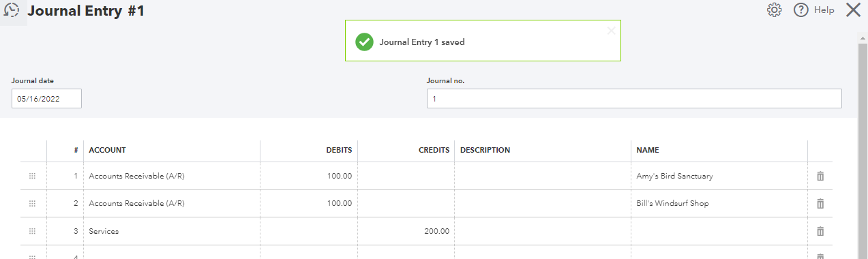Click the green saved checkmark icon
Image resolution: width=868 pixels, height=259 pixels.
click(364, 42)
